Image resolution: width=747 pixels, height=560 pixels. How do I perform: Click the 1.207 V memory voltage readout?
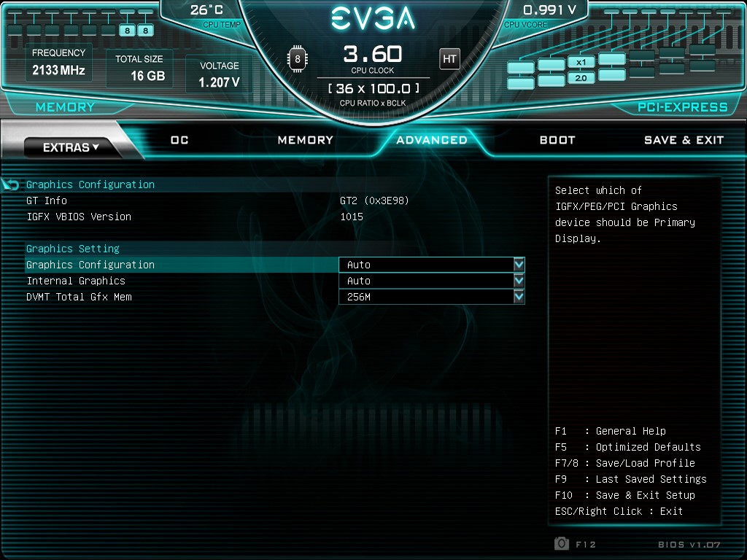pos(219,82)
